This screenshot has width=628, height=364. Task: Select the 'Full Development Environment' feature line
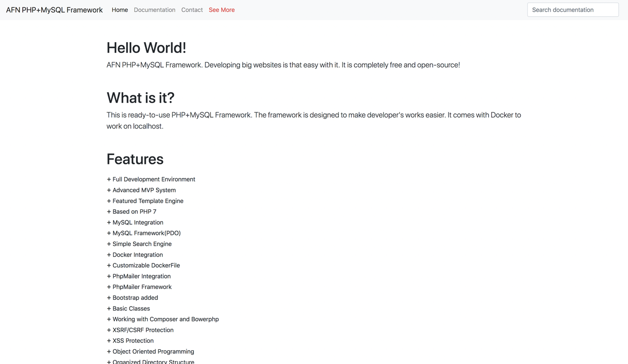click(x=151, y=180)
